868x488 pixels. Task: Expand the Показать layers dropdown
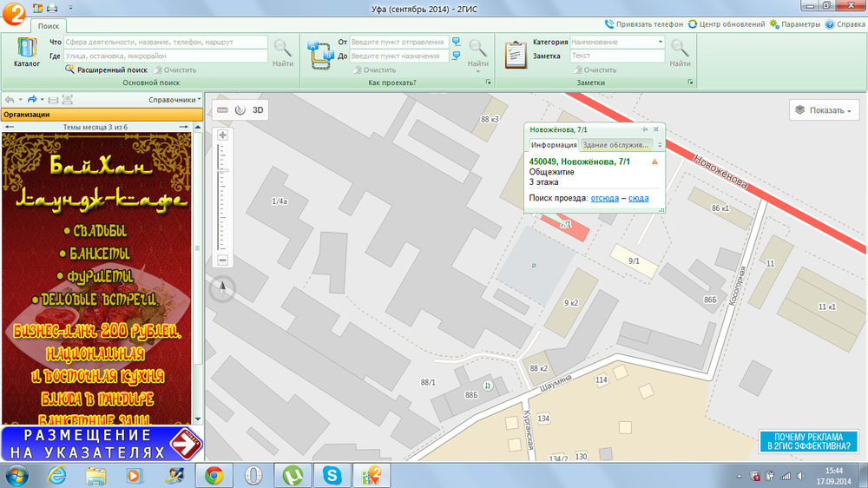824,110
